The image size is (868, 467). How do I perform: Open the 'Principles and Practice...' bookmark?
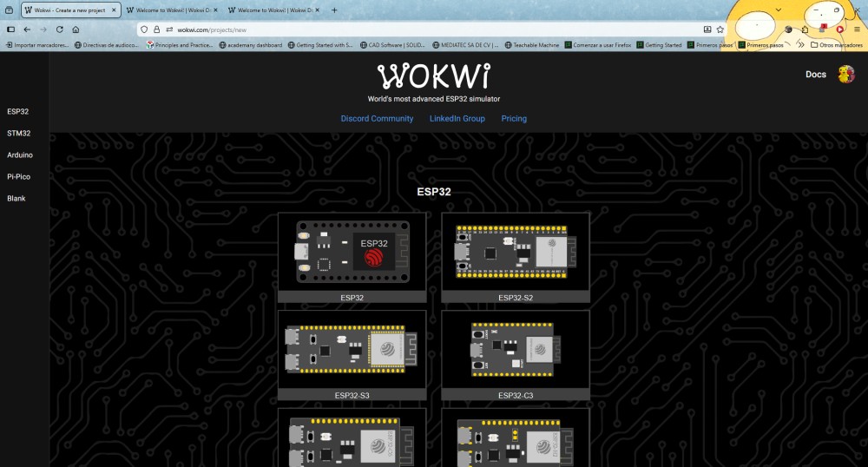pos(180,45)
